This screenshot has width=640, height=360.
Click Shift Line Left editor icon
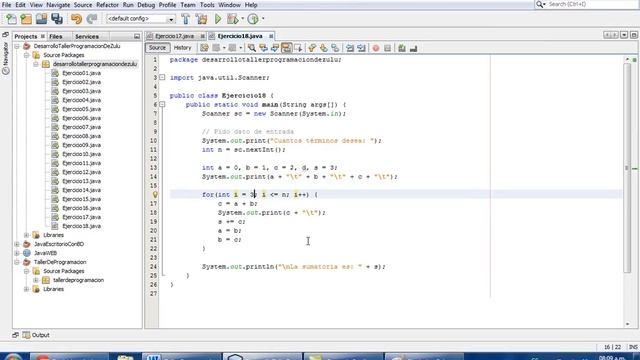click(x=350, y=48)
